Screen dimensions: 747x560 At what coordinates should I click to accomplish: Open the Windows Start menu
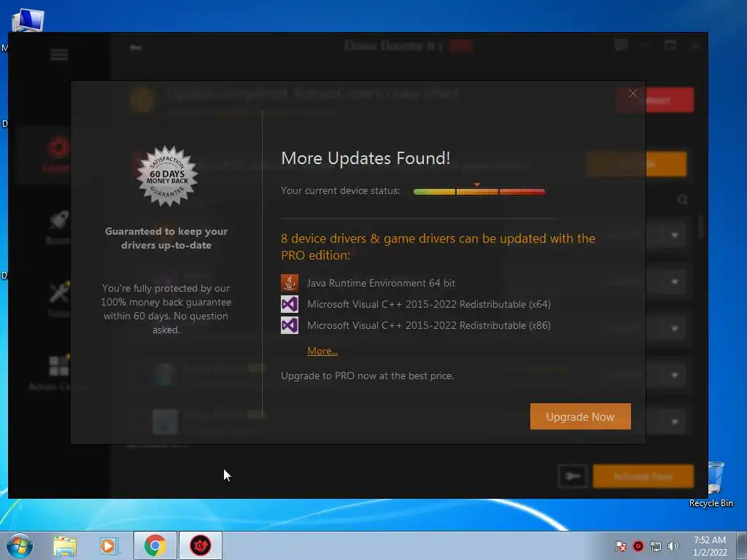click(19, 545)
